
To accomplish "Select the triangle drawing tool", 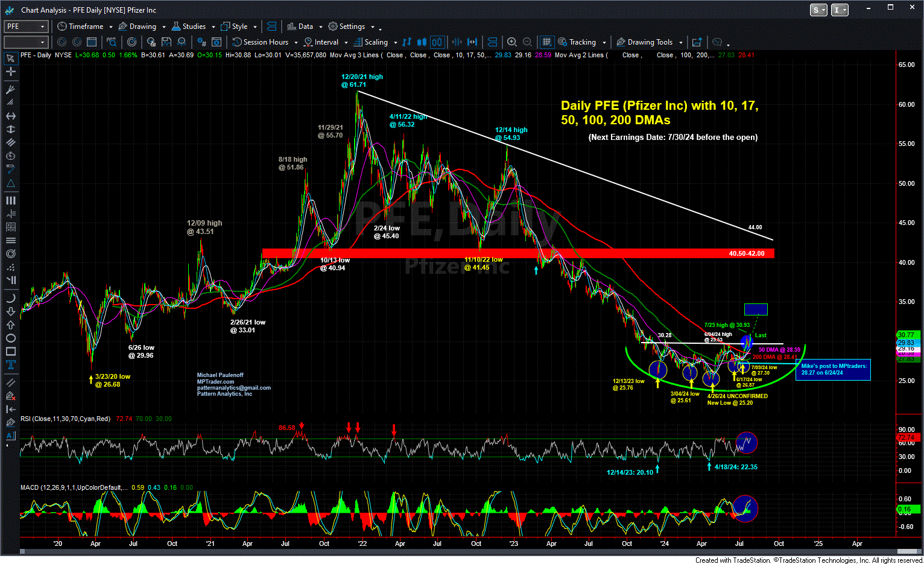I will click(10, 183).
